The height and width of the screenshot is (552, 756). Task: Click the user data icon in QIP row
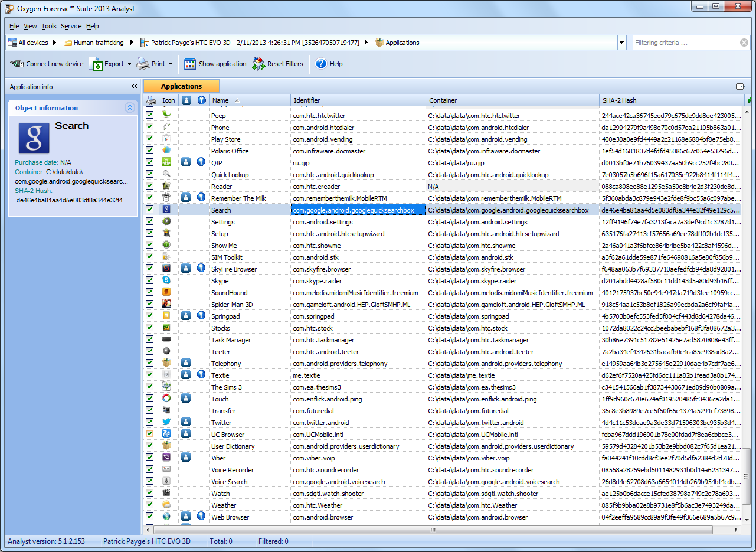(186, 162)
